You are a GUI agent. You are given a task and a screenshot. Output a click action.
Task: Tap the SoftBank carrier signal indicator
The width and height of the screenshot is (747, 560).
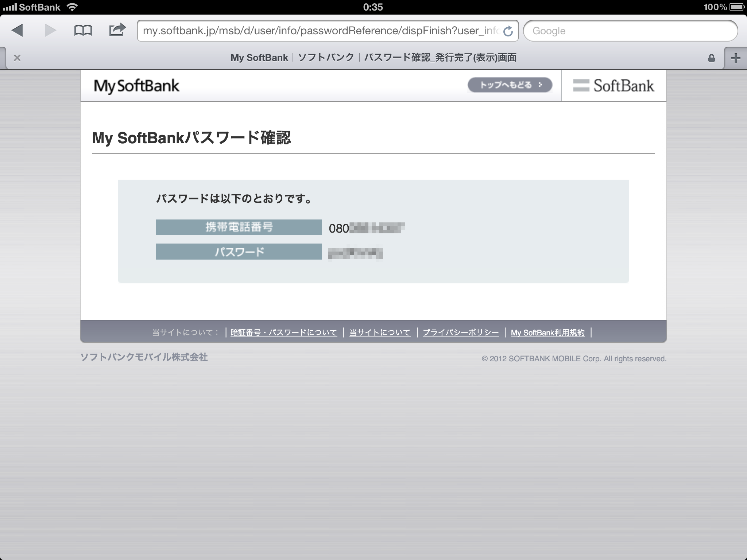click(31, 7)
